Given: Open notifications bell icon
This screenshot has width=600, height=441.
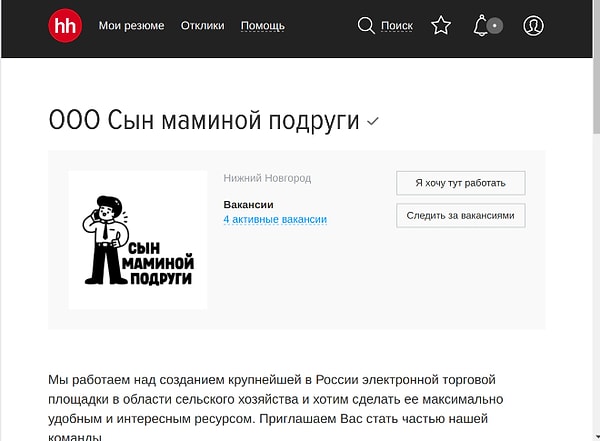Looking at the screenshot, I should click(x=481, y=26).
